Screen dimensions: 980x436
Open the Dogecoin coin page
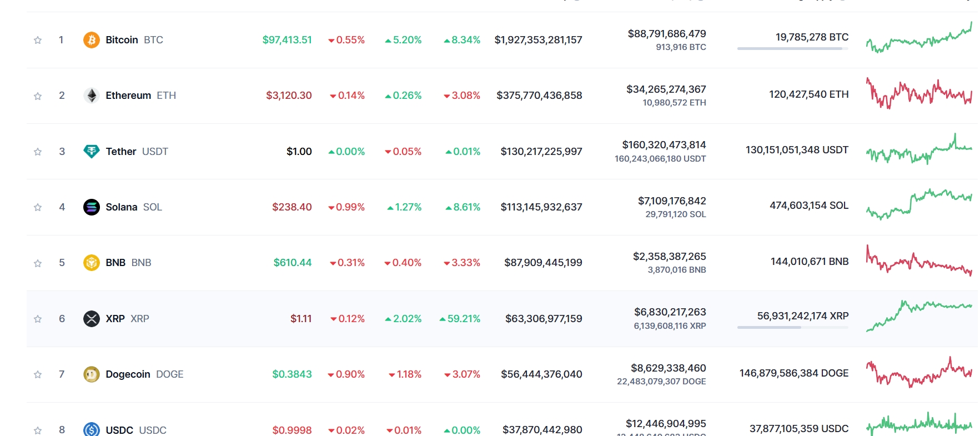[144, 374]
